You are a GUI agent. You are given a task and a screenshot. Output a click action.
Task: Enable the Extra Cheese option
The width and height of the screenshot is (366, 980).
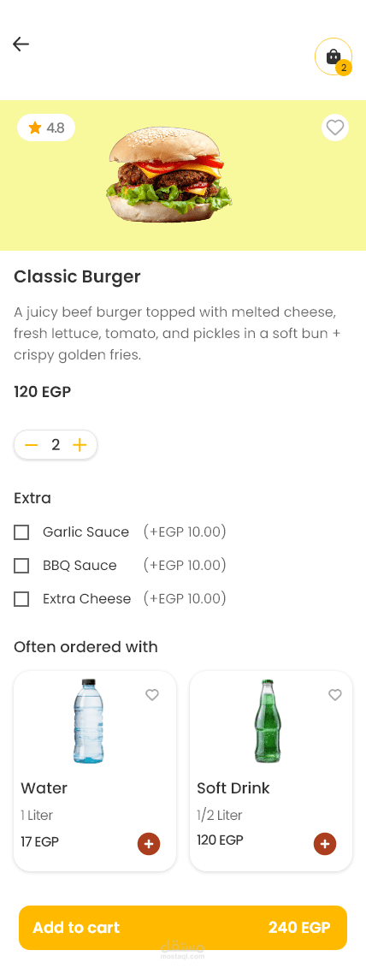click(x=21, y=599)
